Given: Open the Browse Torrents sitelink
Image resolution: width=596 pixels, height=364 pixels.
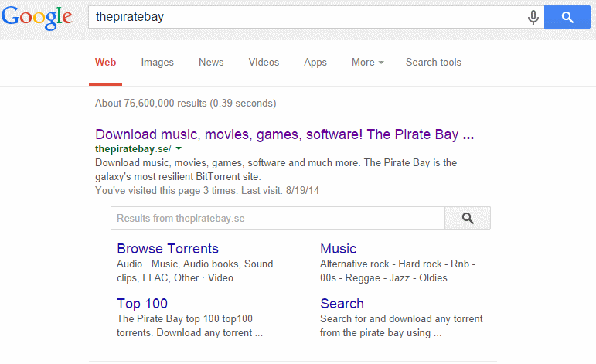Looking at the screenshot, I should (168, 249).
